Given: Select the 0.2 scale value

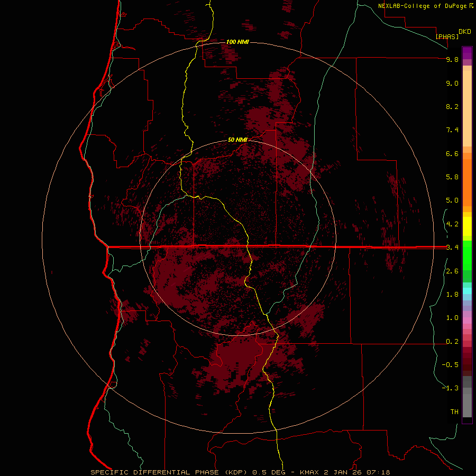Looking at the screenshot, I should coord(452,342).
